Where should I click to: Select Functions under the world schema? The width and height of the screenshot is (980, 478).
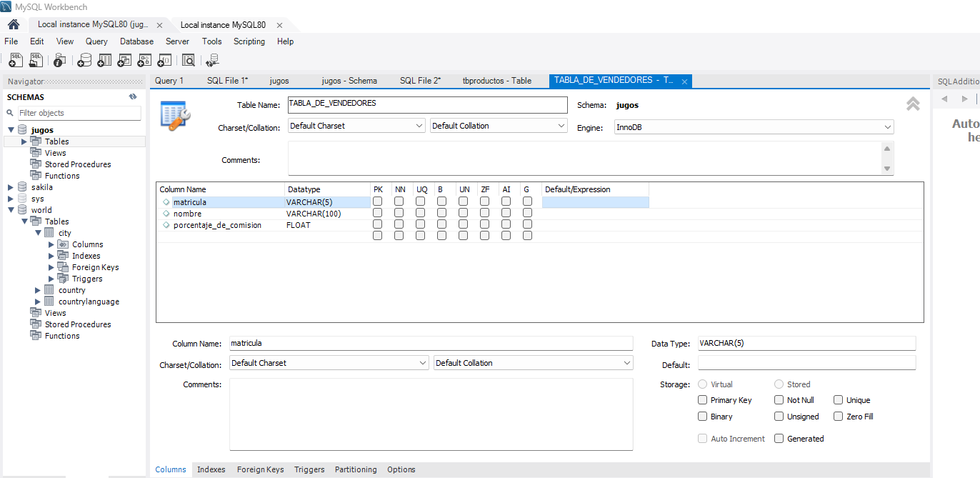pos(62,336)
